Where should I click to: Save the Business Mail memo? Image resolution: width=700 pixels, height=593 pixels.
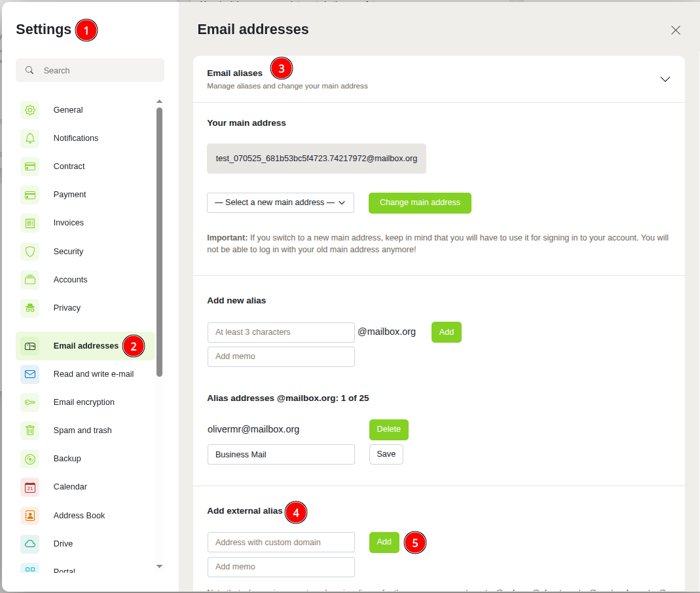pos(386,455)
